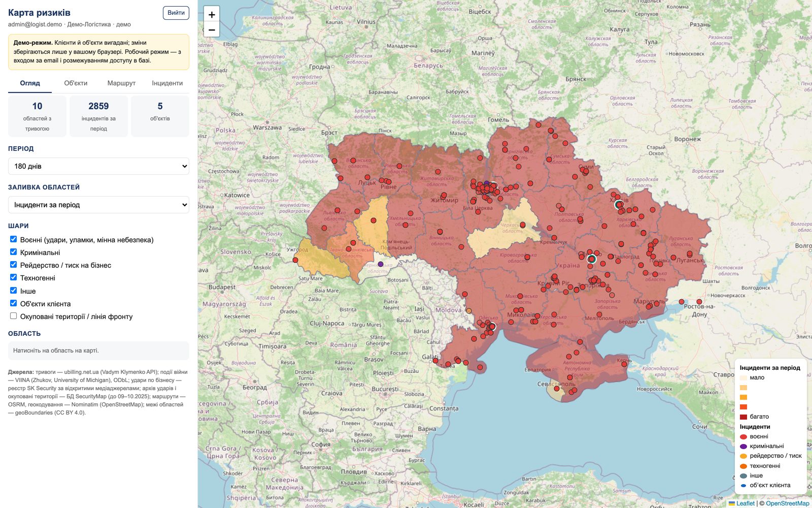Click the incident marker near Uzhhorod border

[x=295, y=260]
